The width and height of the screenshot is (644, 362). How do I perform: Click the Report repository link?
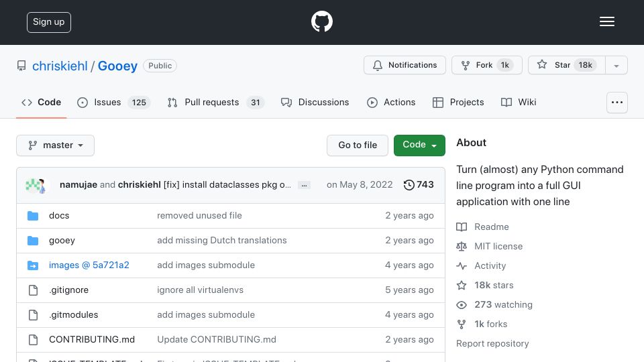coord(492,343)
